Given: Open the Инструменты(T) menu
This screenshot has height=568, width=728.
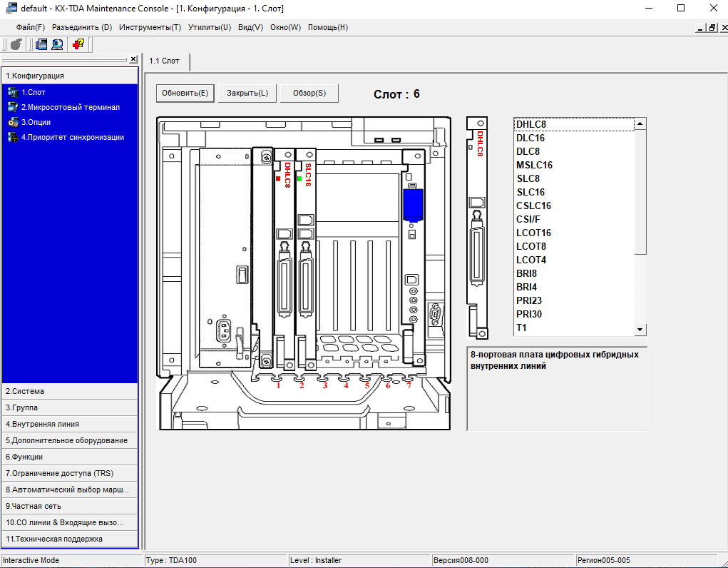Looking at the screenshot, I should point(150,27).
